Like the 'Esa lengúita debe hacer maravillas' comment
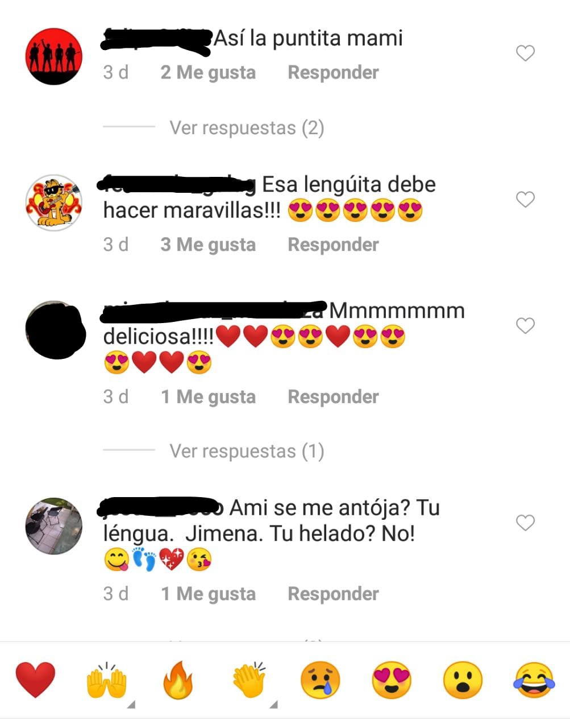The height and width of the screenshot is (728, 570). pyautogui.click(x=525, y=200)
